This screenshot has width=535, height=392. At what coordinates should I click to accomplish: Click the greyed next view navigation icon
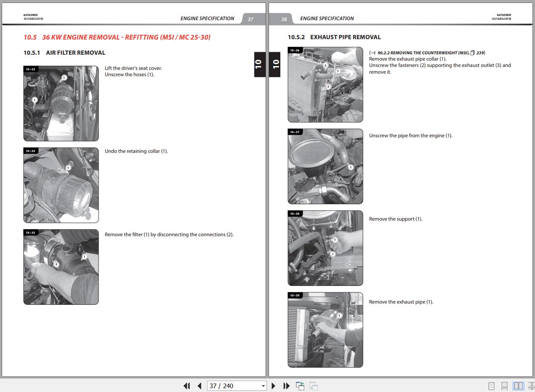coord(314,386)
